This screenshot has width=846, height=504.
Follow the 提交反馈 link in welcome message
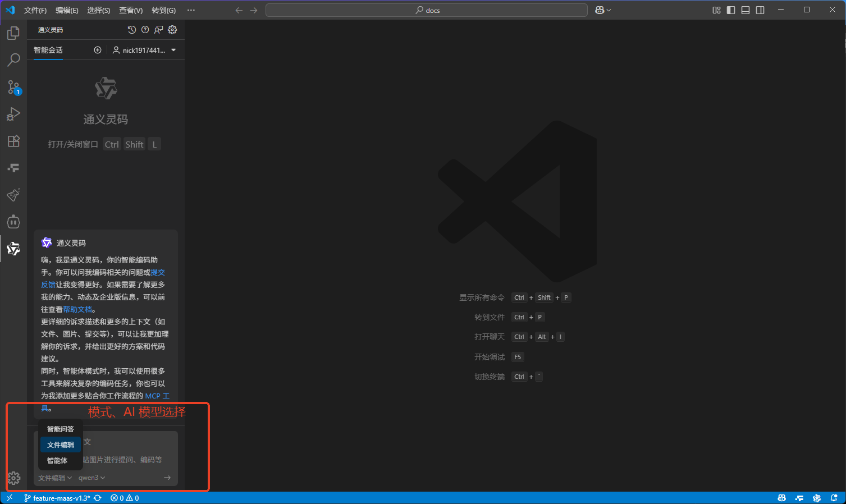158,272
